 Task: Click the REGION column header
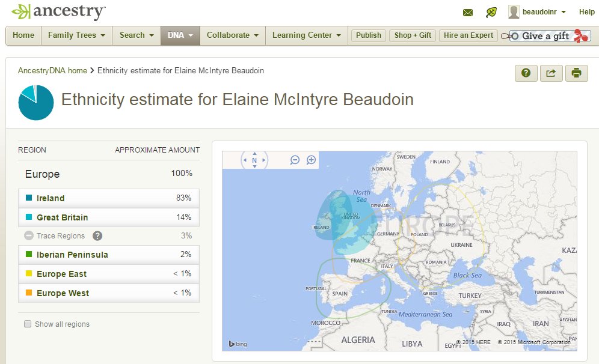32,150
